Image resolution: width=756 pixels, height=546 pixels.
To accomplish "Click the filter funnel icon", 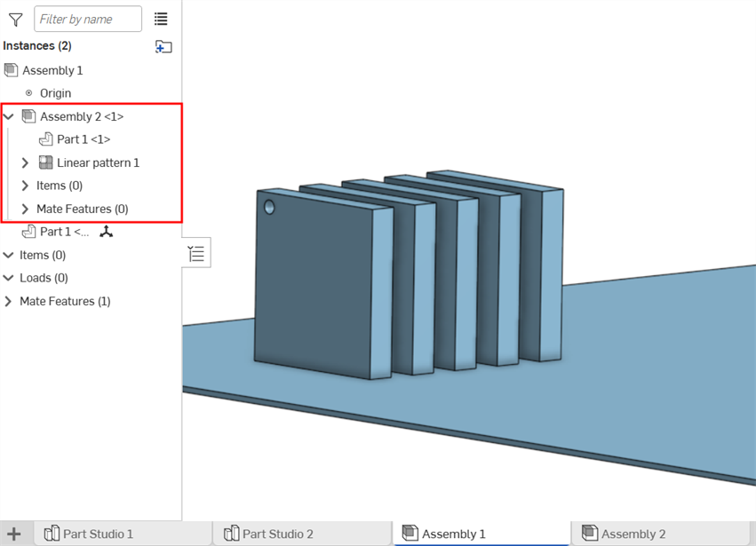I will [x=15, y=19].
